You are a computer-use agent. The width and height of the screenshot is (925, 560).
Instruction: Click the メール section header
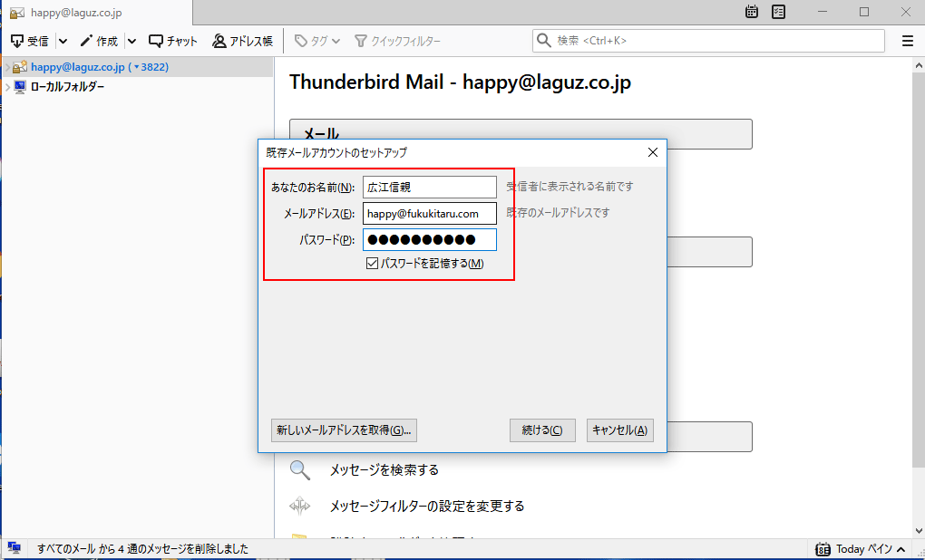[521, 134]
